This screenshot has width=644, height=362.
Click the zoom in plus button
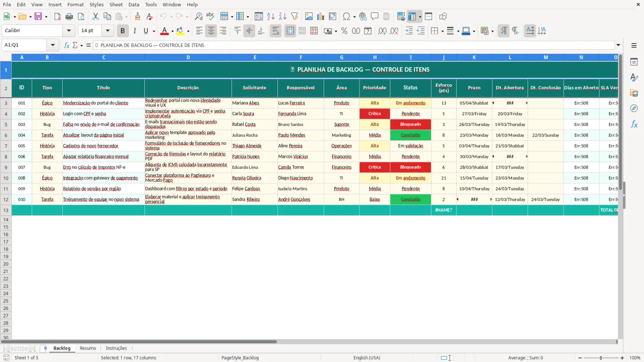pos(623,358)
